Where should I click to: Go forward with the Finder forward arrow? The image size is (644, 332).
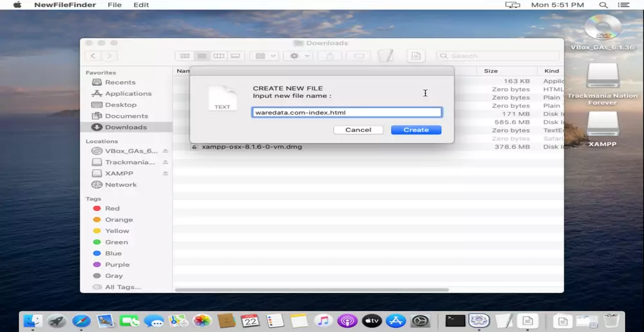pyautogui.click(x=109, y=56)
